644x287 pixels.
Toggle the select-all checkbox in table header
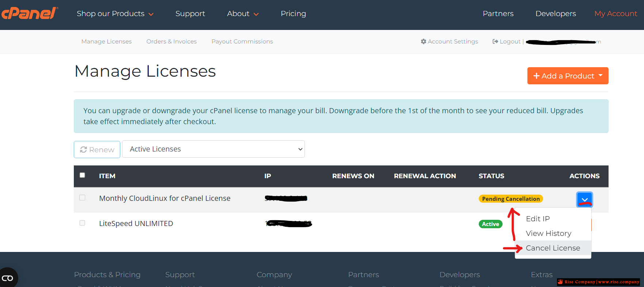(x=82, y=175)
